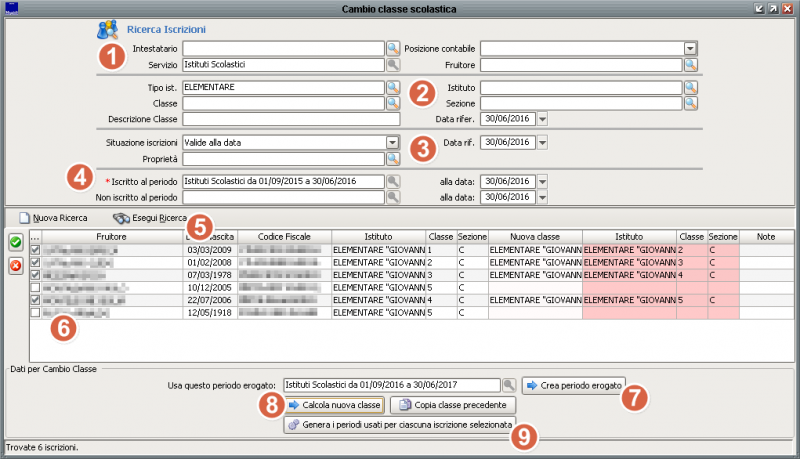Open the Istituto lookup search icon
Screen dimensions: 800x459
(x=691, y=88)
